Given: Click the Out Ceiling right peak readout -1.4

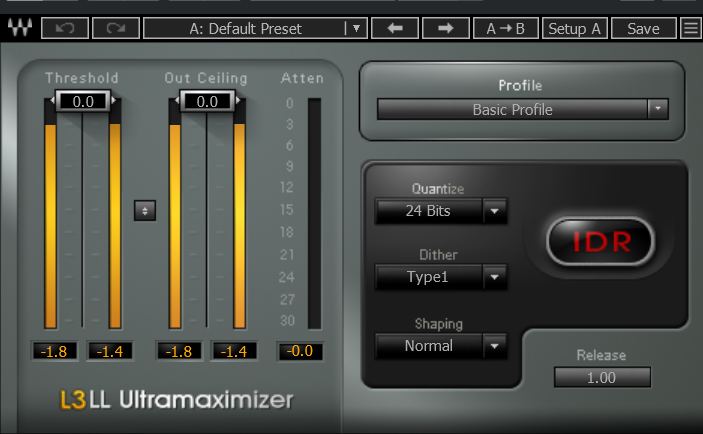Looking at the screenshot, I should click(234, 351).
